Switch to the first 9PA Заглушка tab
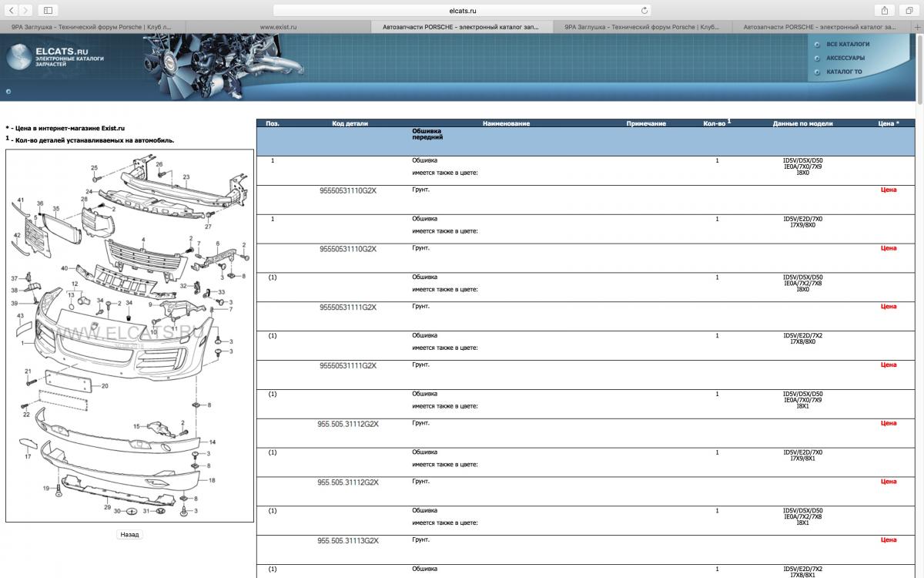Viewport: 924px width, 578px height. tap(92, 26)
